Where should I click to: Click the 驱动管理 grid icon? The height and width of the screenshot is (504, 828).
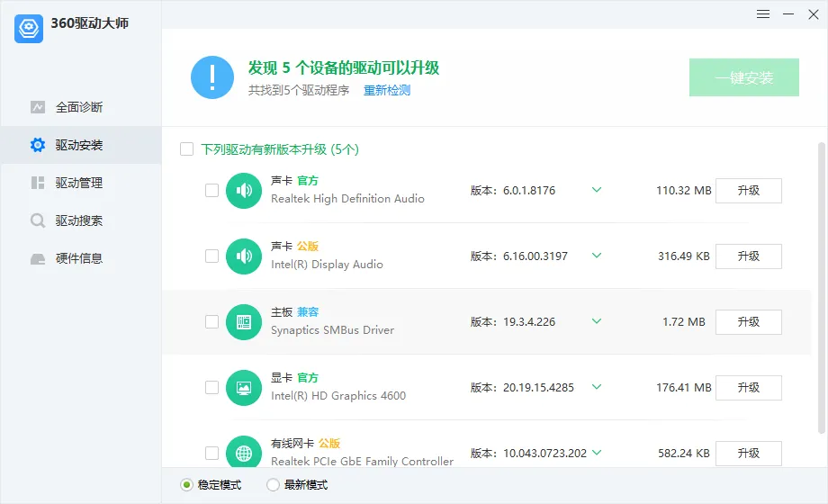click(x=38, y=183)
